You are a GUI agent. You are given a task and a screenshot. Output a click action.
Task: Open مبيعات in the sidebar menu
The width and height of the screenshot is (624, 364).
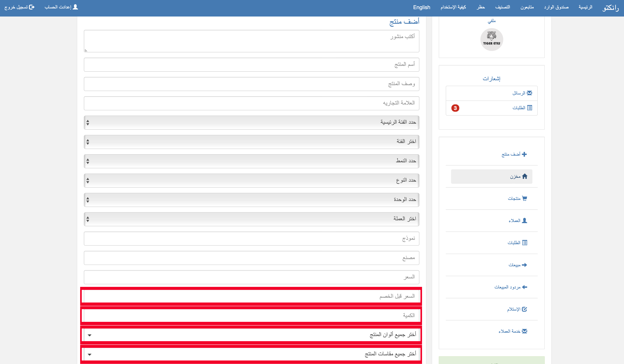point(518,265)
